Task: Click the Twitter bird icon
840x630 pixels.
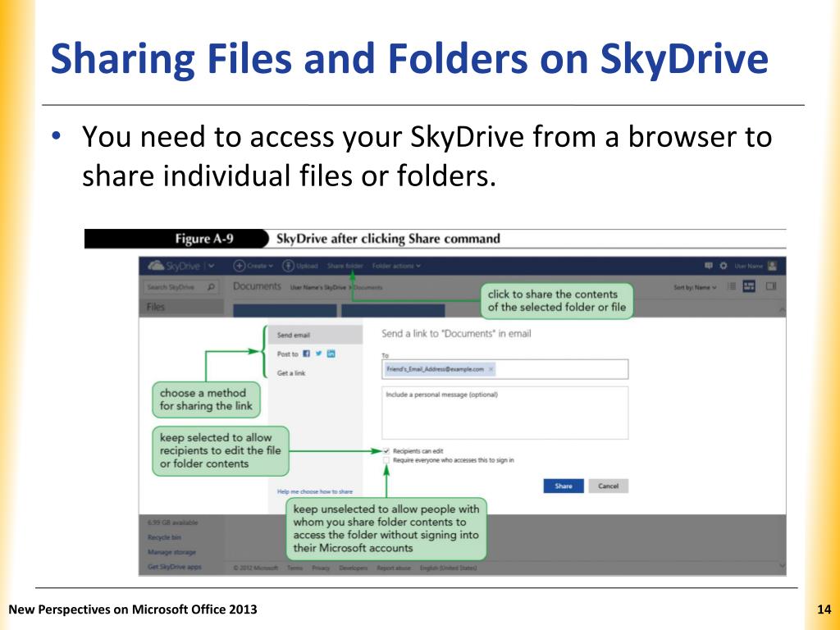Action: coord(319,354)
